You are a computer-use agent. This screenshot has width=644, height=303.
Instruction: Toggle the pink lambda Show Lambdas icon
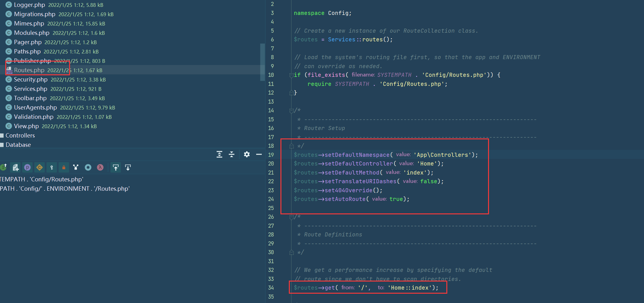point(100,167)
